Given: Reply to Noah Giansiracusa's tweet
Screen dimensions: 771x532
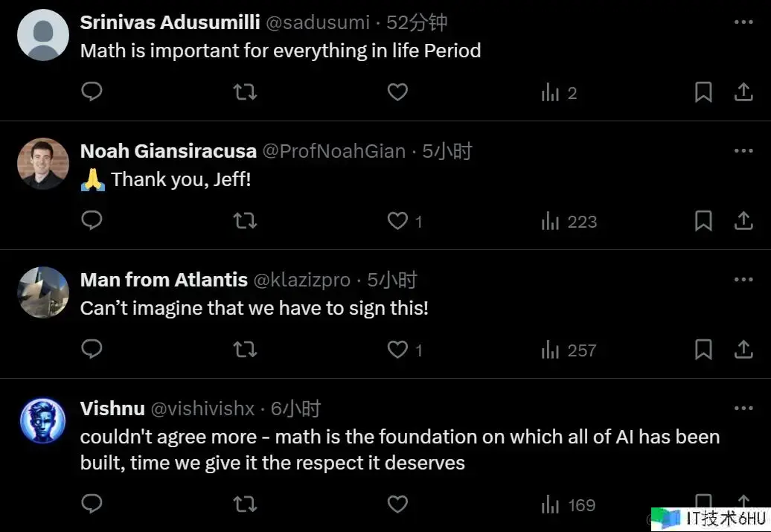Looking at the screenshot, I should point(92,221).
